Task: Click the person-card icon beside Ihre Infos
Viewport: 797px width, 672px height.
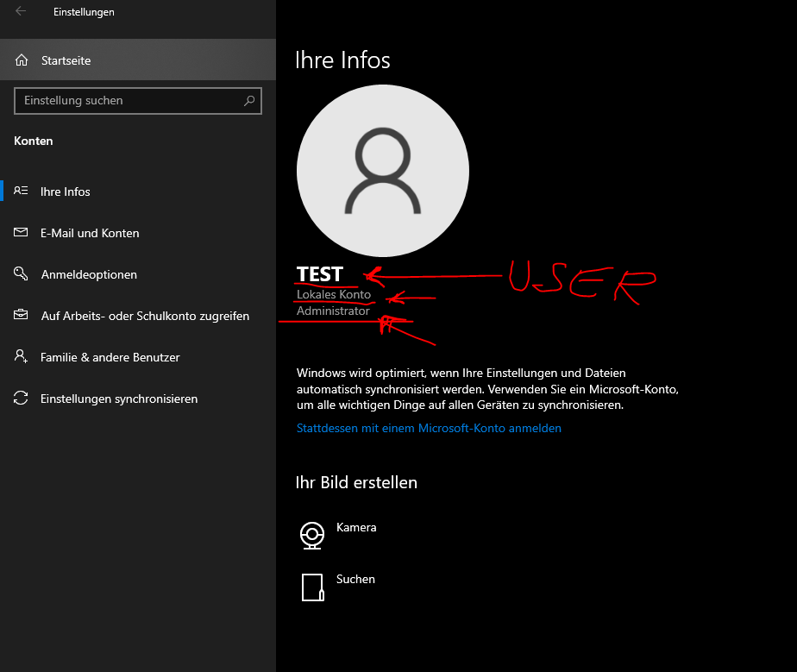Action: tap(21, 191)
